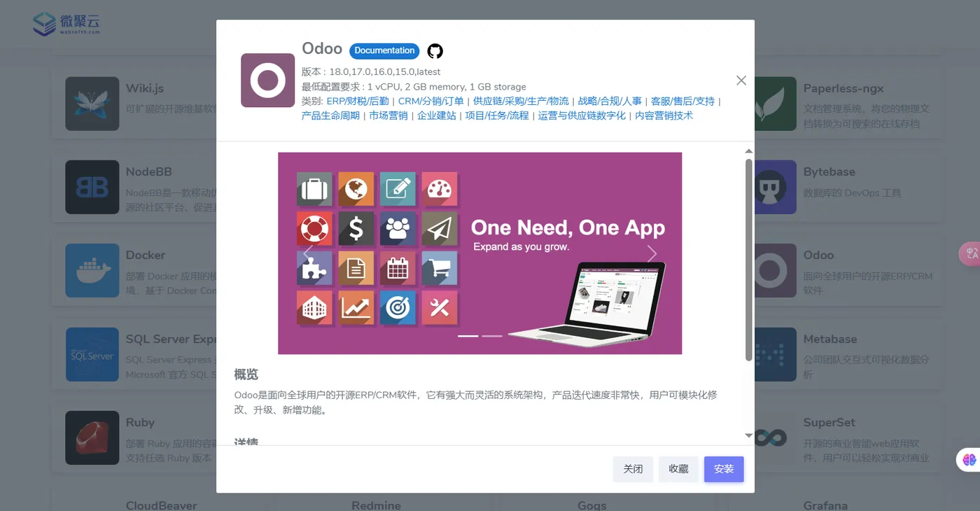This screenshot has width=980, height=511.
Task: Click the down arrow on the dialog scrollbar
Action: [x=748, y=434]
